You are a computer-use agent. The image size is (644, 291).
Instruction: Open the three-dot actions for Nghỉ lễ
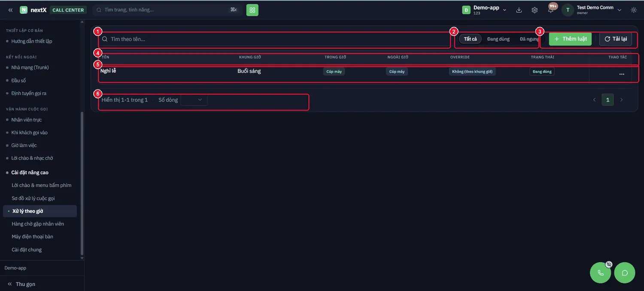[x=622, y=74]
